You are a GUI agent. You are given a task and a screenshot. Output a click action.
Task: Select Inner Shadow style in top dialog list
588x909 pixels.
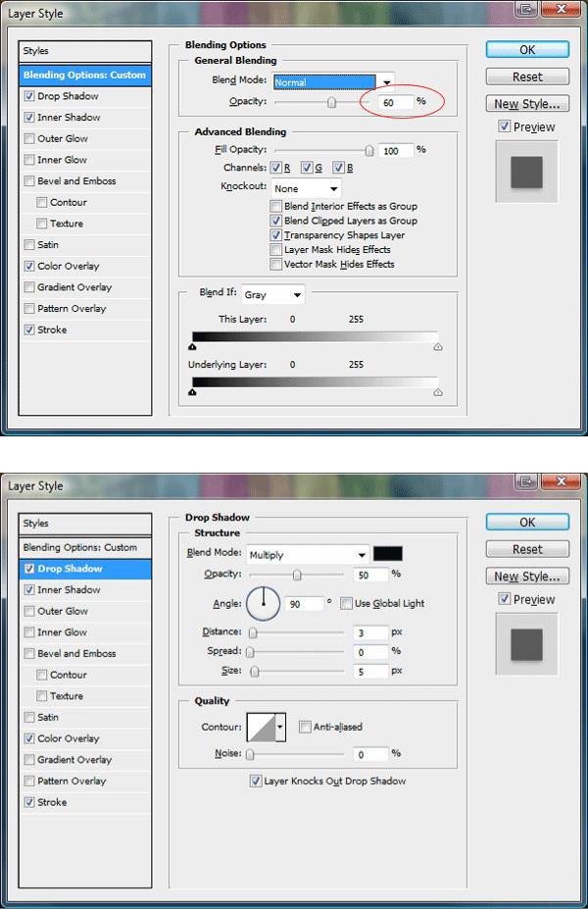[85, 117]
